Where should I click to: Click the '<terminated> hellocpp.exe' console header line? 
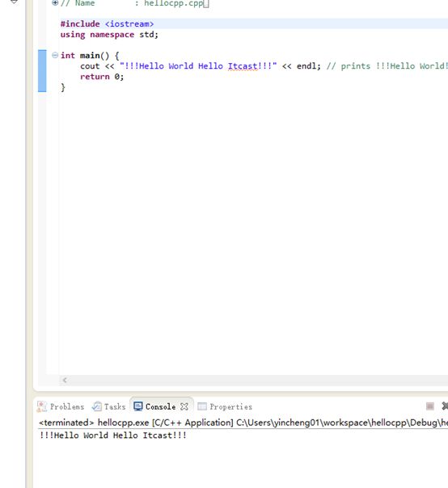coord(243,423)
